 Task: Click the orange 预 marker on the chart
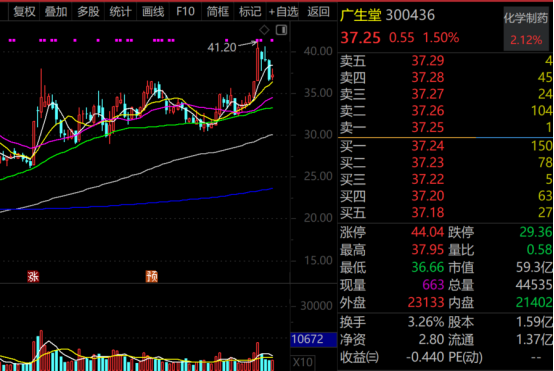[x=152, y=276]
